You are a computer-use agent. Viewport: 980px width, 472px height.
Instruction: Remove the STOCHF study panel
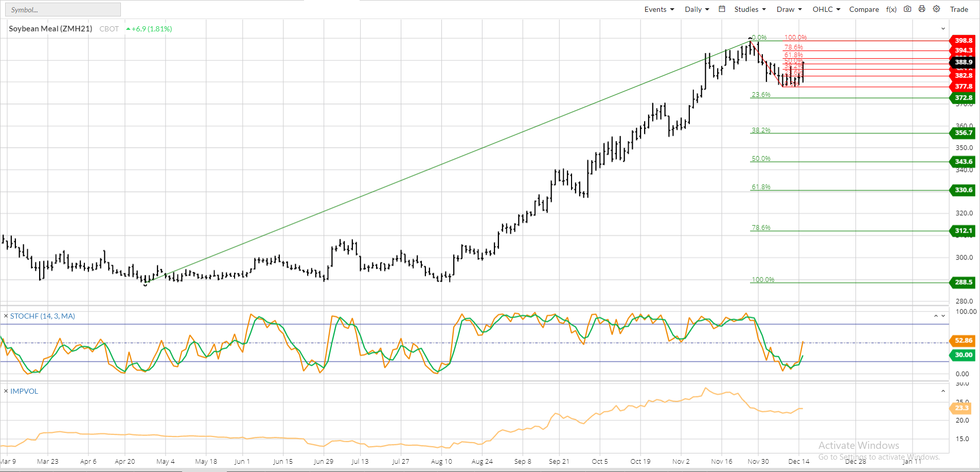(6, 316)
